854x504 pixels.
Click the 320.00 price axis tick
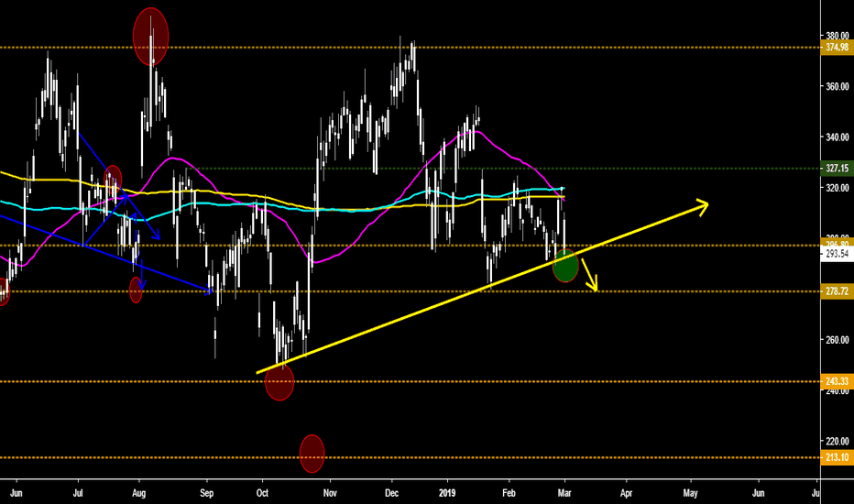(x=838, y=188)
